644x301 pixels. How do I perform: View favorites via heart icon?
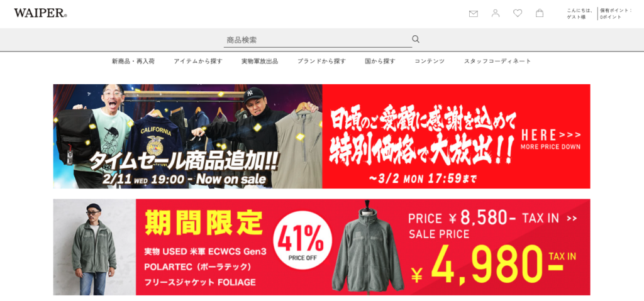518,13
